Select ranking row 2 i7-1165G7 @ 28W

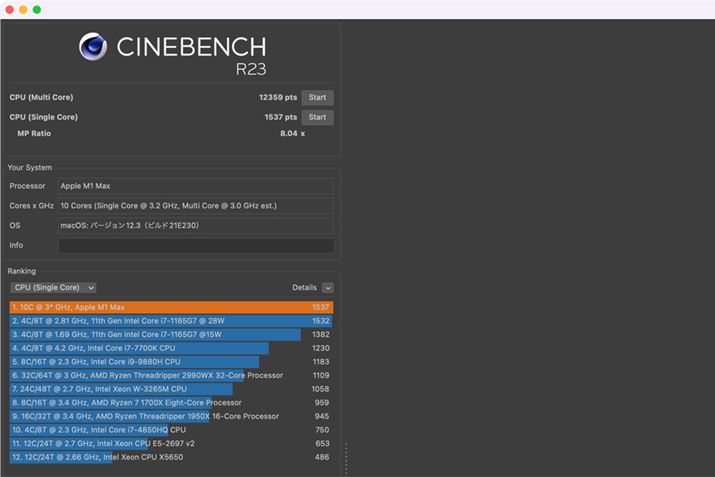[x=171, y=321]
